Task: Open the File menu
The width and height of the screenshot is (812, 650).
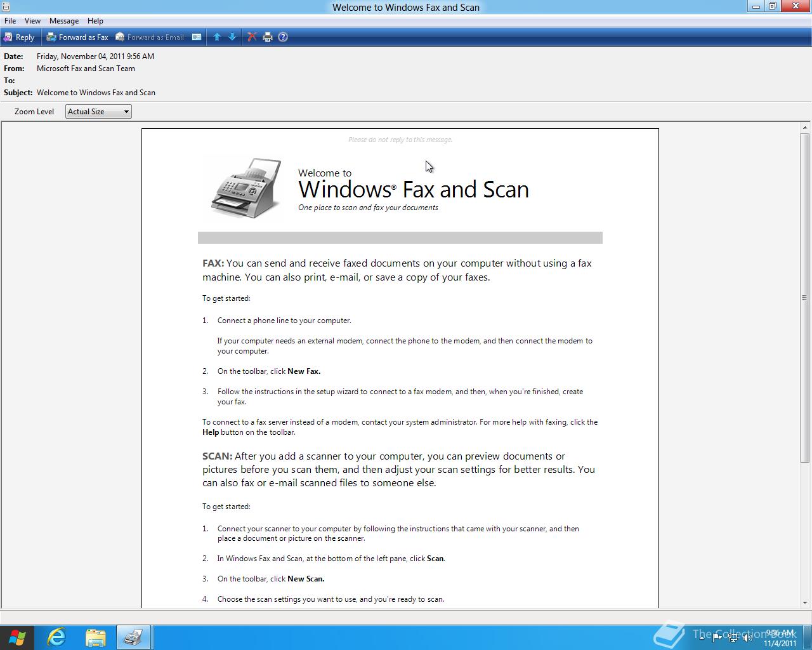Action: click(x=10, y=21)
